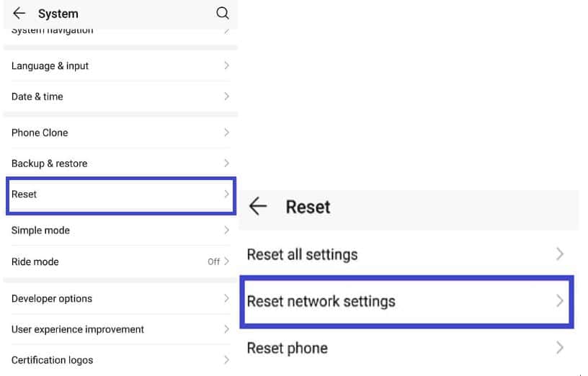This screenshot has height=376, width=588.
Task: Open partially hidden System navigation row
Action: (x=121, y=32)
